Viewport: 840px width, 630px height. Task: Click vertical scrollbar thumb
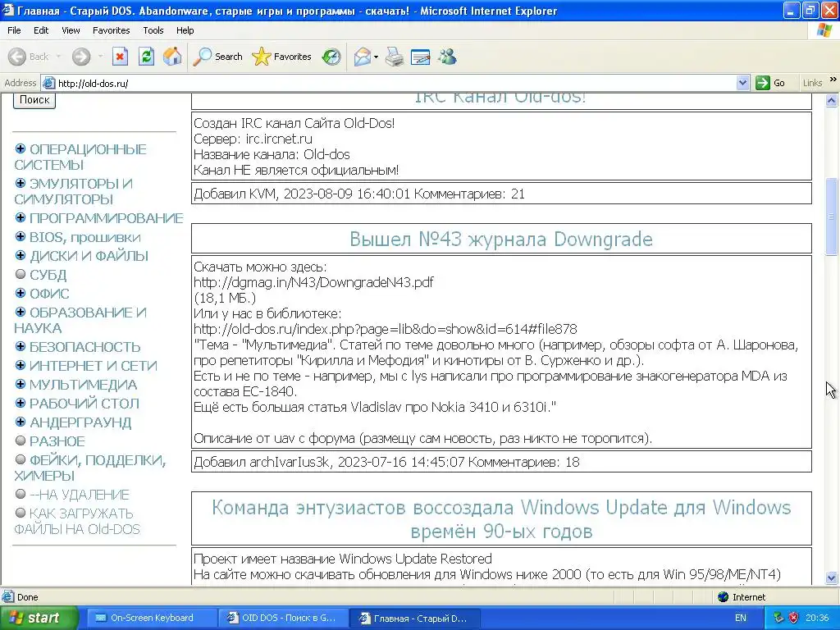point(832,216)
